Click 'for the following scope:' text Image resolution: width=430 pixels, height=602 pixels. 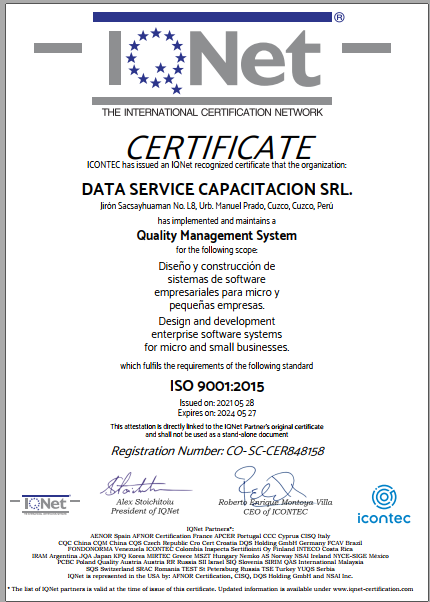click(x=217, y=250)
